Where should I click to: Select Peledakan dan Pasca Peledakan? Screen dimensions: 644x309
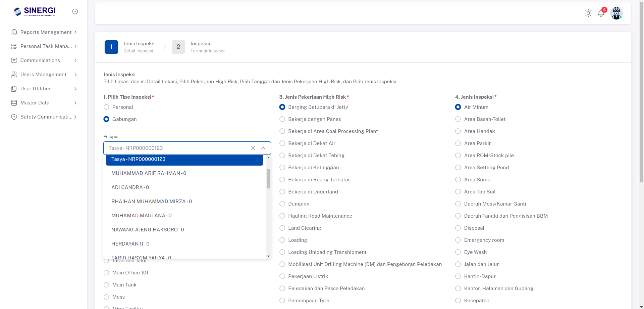click(x=282, y=289)
